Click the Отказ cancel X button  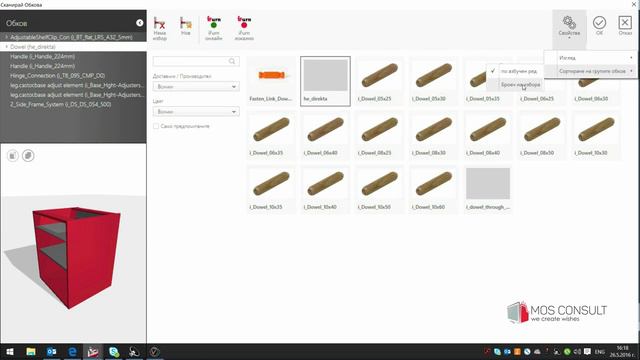coord(625,25)
